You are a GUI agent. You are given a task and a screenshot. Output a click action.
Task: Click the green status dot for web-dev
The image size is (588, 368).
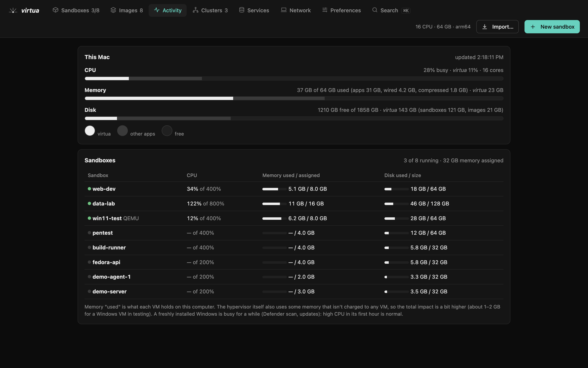tap(89, 189)
